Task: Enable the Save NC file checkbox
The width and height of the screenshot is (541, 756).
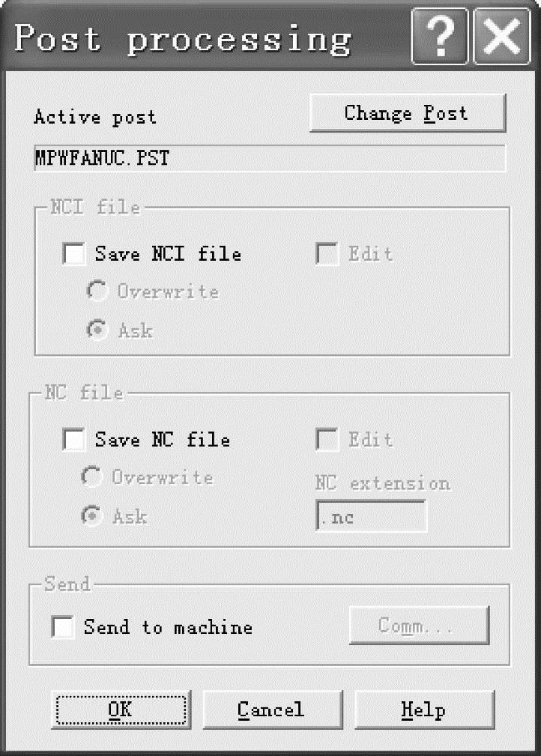Action: (75, 440)
